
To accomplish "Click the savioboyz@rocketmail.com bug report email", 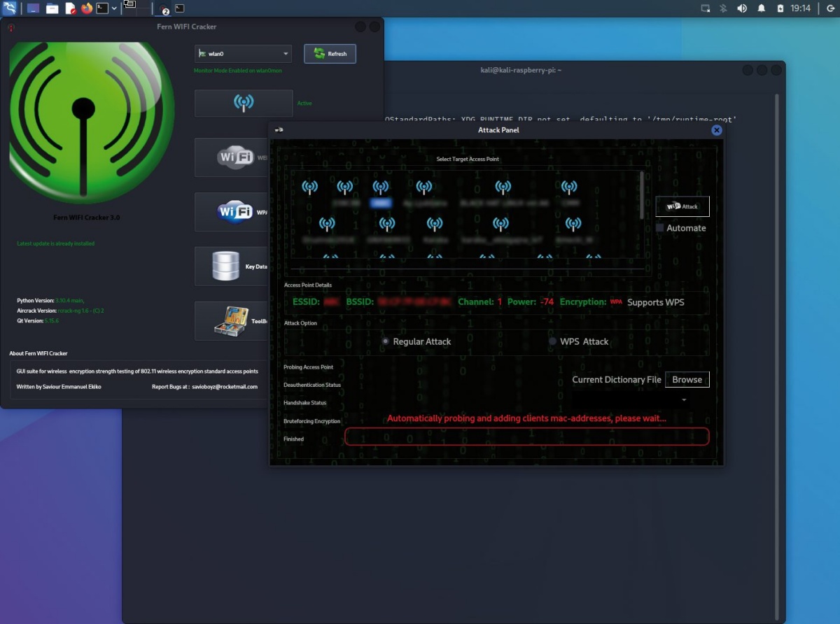I will tap(223, 386).
